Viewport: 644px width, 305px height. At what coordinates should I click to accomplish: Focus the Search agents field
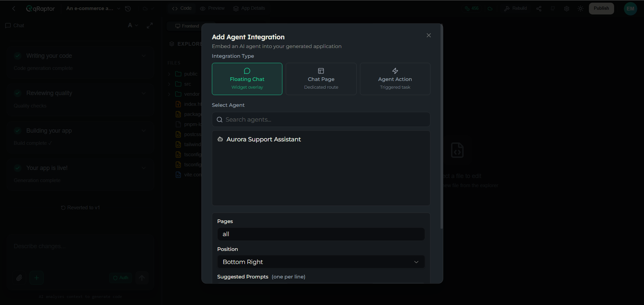[x=321, y=120]
